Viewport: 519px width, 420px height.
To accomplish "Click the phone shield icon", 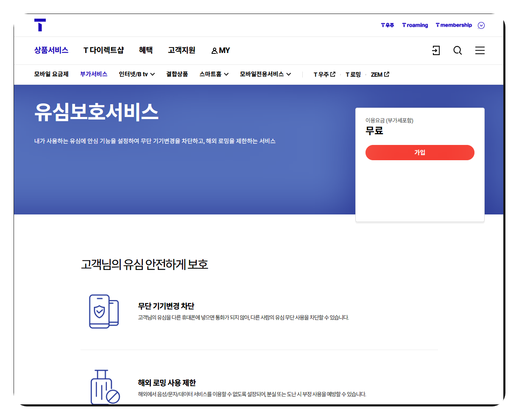I will 104,312.
